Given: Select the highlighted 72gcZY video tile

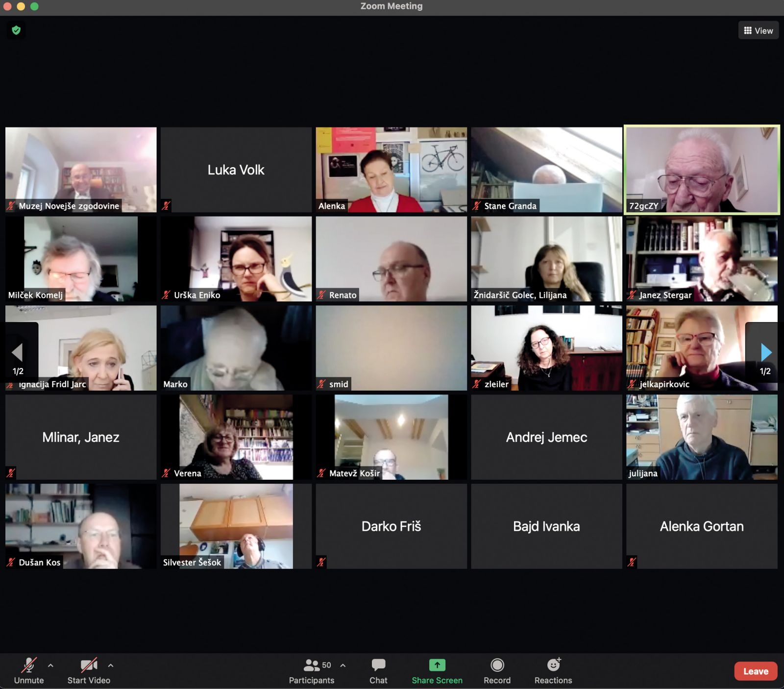Looking at the screenshot, I should (x=702, y=170).
